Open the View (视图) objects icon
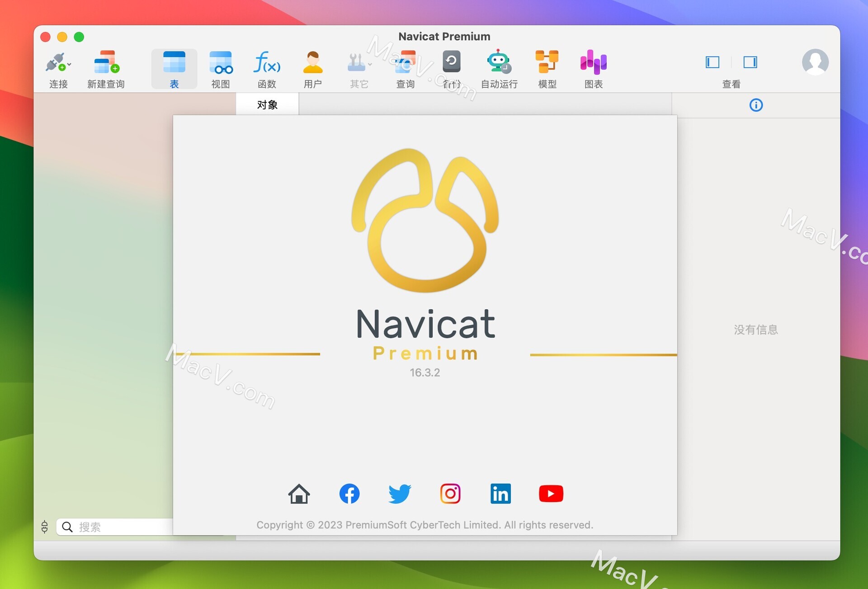The width and height of the screenshot is (868, 589). click(221, 62)
